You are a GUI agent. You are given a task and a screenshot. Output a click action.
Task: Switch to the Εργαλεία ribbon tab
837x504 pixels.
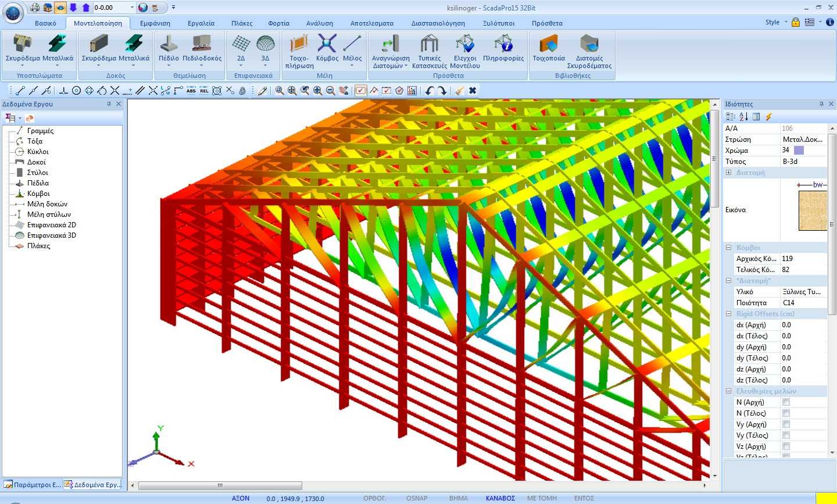coord(201,23)
